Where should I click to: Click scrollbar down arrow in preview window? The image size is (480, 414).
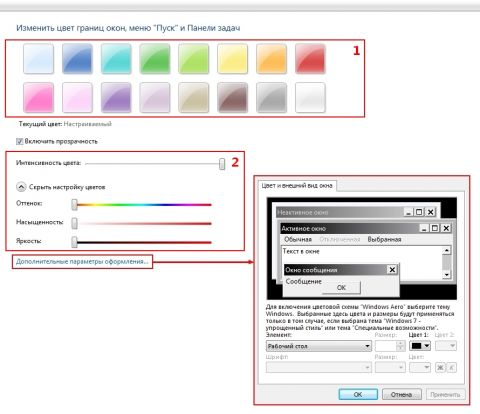pyautogui.click(x=446, y=275)
